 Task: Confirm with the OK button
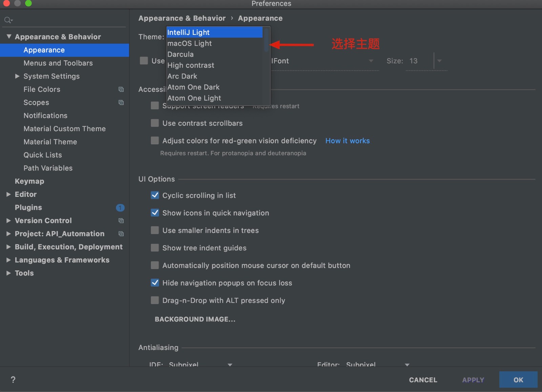pyautogui.click(x=518, y=380)
